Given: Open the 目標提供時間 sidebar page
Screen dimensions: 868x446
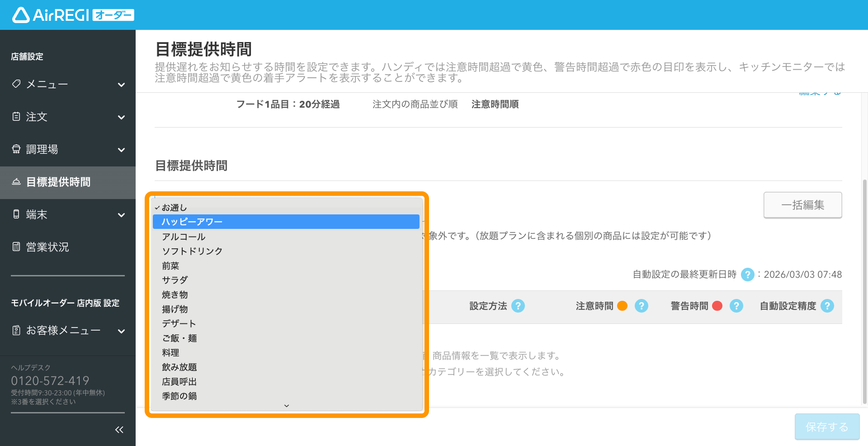Looking at the screenshot, I should 68,182.
